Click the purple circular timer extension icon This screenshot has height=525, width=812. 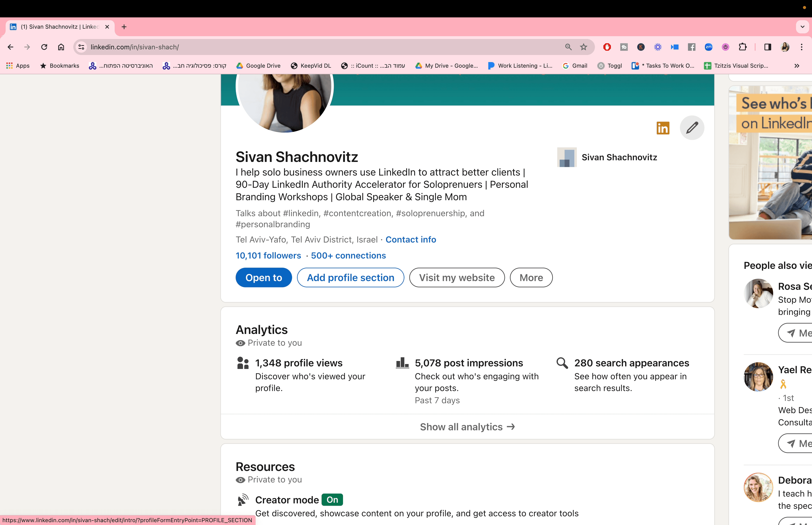[726, 47]
